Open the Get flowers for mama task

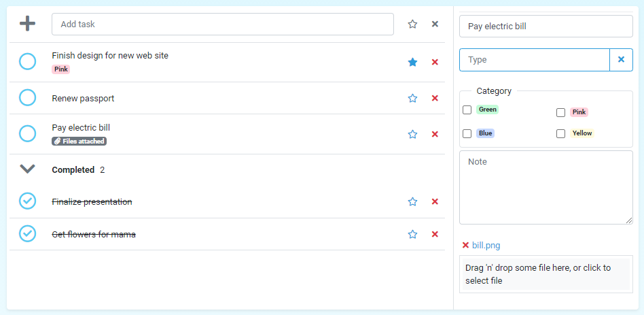pos(94,235)
